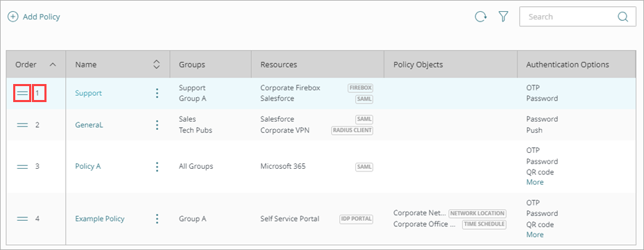Viewport: 644px width, 250px height.
Task: Open the Support policy link
Action: 88,93
